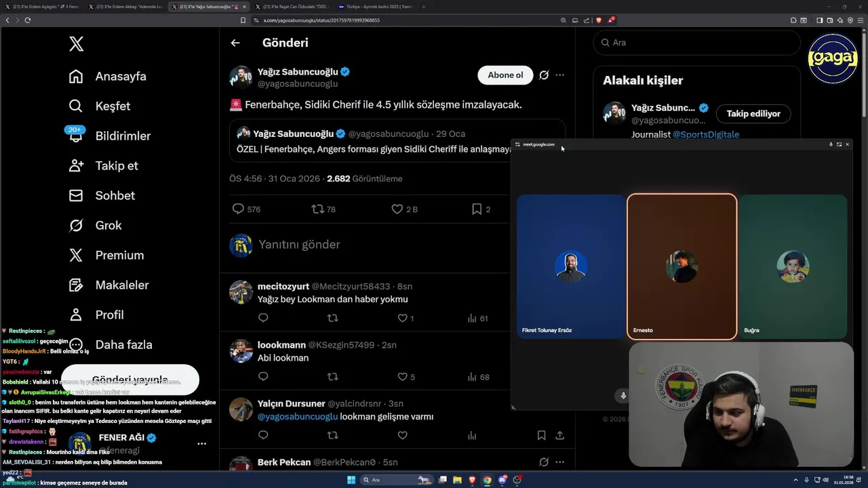This screenshot has width=868, height=488.
Task: Open File Explorer from the taskbar
Action: (x=457, y=480)
